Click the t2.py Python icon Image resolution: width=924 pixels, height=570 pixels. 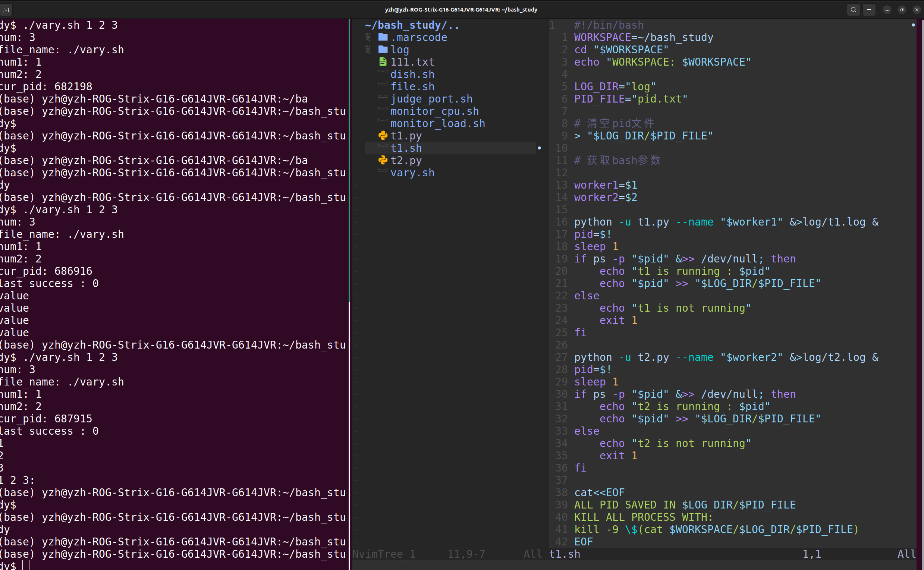[x=383, y=160]
